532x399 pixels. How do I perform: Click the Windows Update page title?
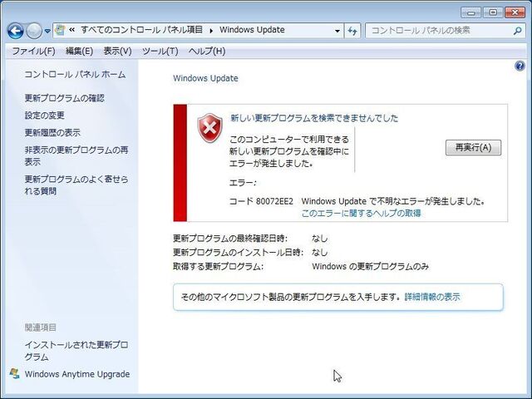205,78
